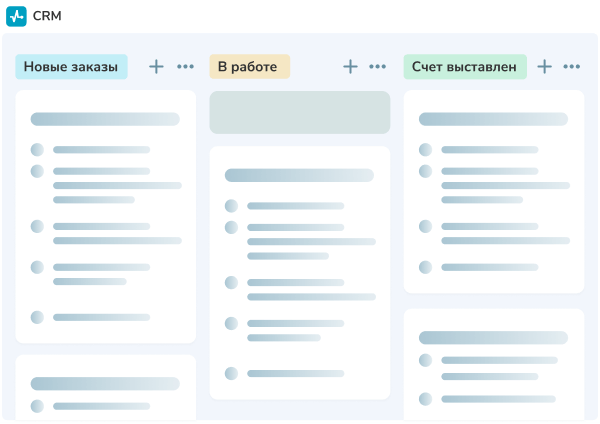Add a card to Счет выставлен column
The image size is (600, 424).
[544, 66]
